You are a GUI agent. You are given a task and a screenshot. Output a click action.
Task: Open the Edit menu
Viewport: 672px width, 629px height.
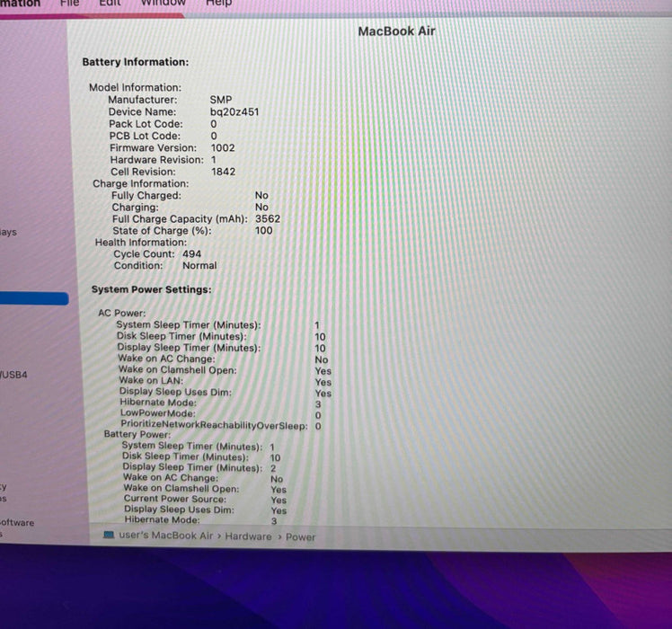click(110, 3)
